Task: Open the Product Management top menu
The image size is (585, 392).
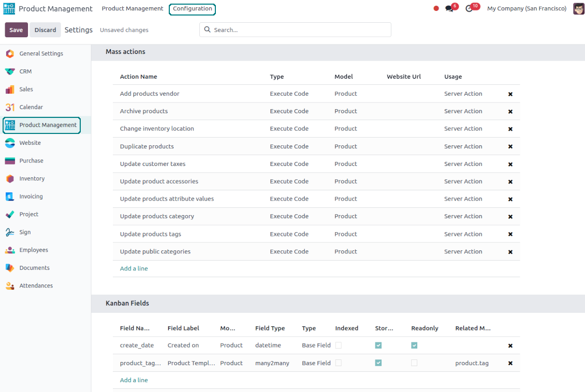Action: point(133,9)
